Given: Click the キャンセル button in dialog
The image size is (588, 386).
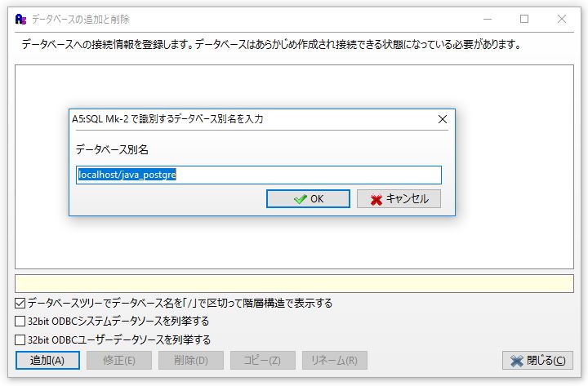Looking at the screenshot, I should click(x=399, y=198).
